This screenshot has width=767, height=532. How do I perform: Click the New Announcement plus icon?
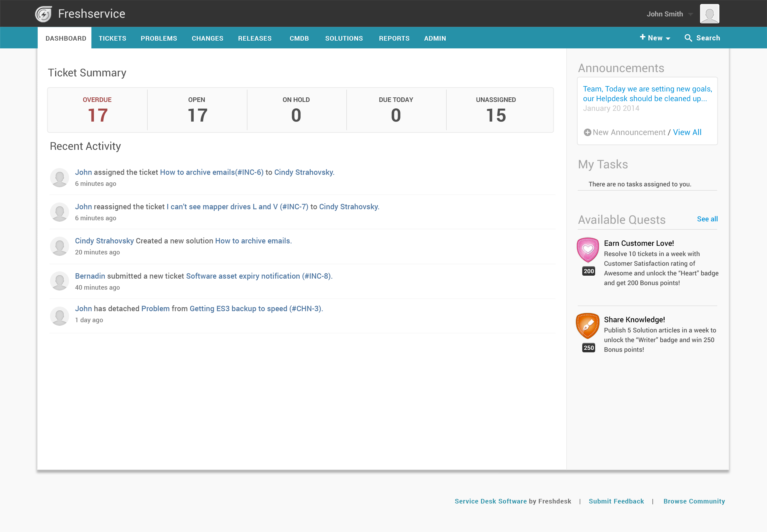point(587,132)
